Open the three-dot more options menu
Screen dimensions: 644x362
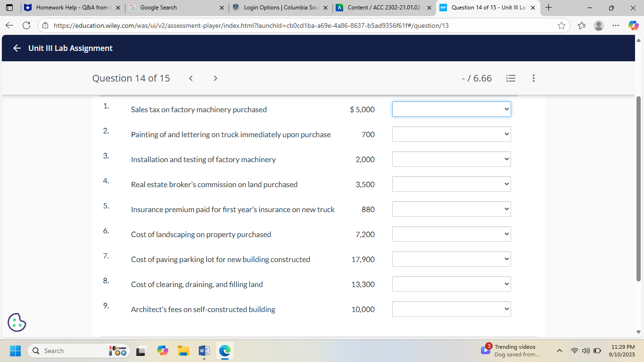534,78
